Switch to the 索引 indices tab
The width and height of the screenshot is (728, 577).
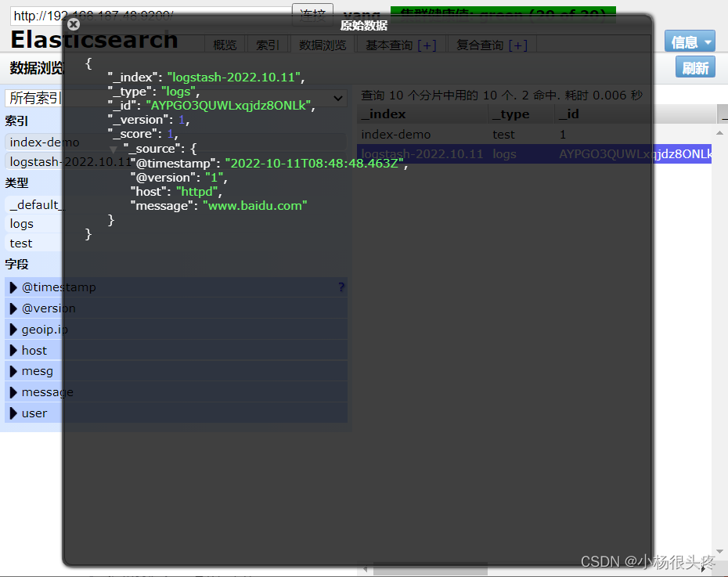268,45
